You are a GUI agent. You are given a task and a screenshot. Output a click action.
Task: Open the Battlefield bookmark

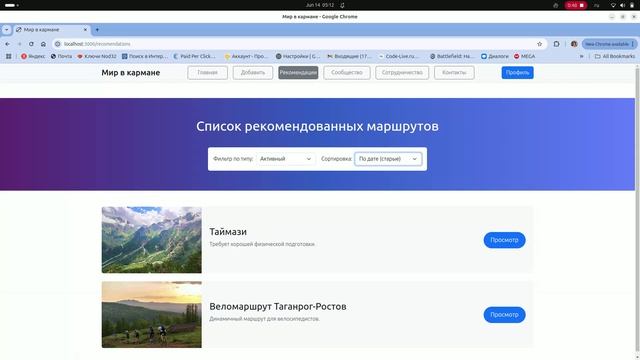[452, 56]
